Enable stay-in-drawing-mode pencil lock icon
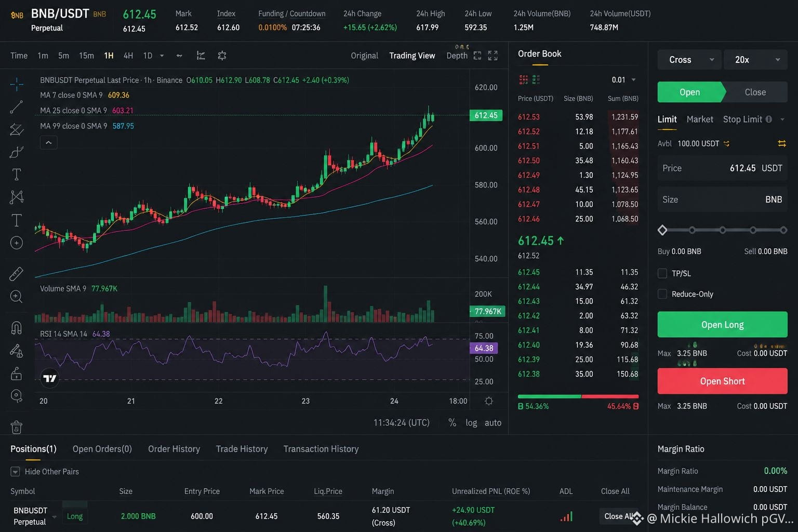798x532 pixels. tap(17, 351)
